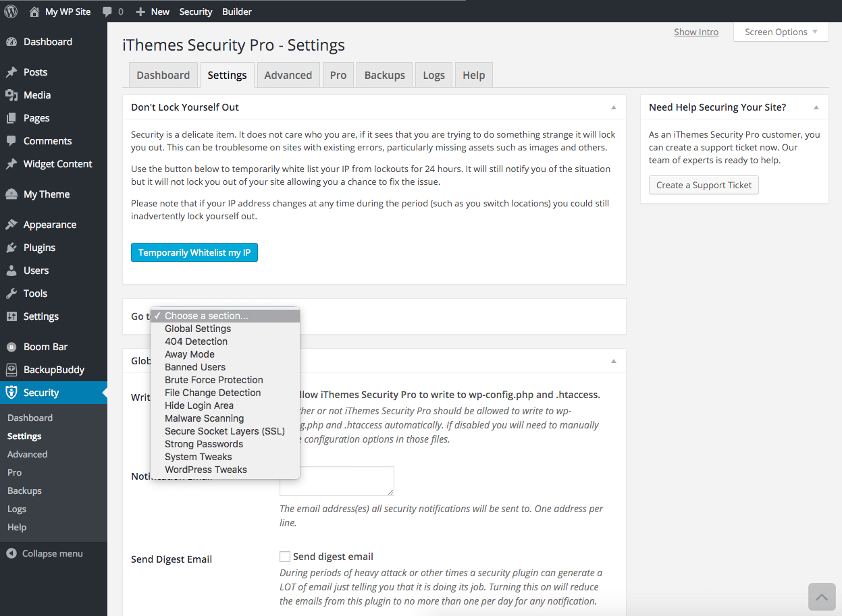Switch to the Help tab
The image size is (842, 616).
474,75
